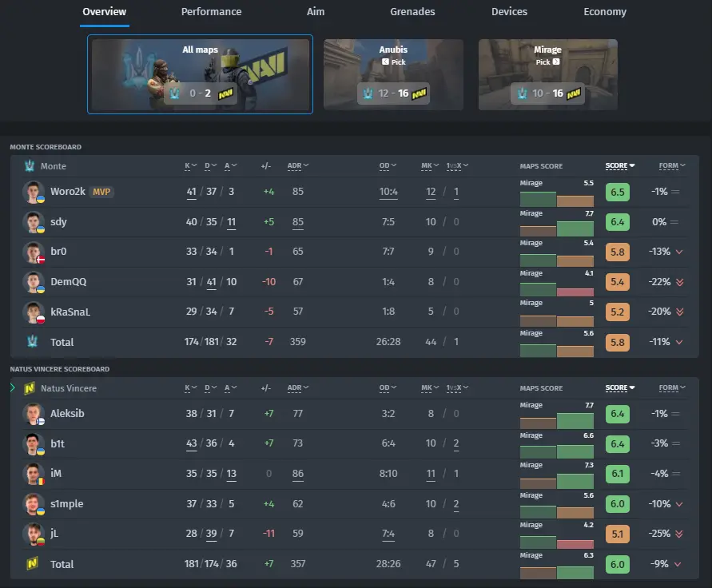
Task: Click Monte logo on Mirage card
Action: (x=522, y=93)
